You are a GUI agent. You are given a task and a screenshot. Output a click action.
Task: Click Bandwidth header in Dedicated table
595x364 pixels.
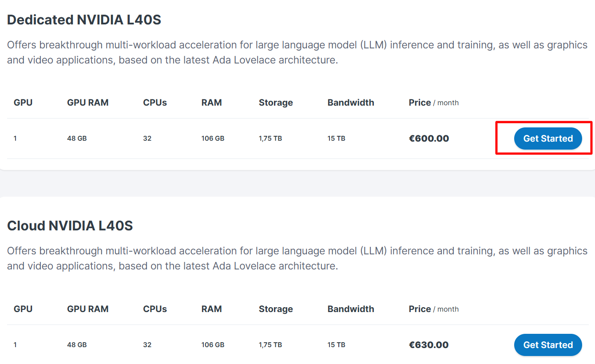coord(351,103)
